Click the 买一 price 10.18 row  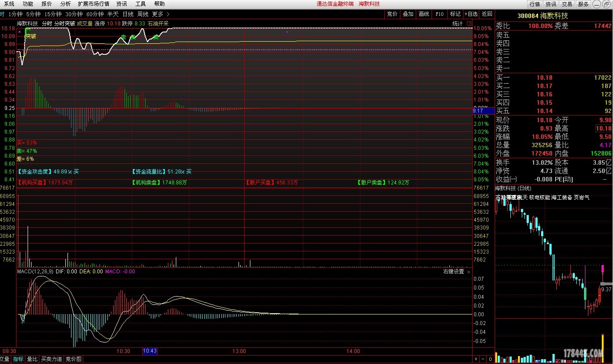click(554, 78)
